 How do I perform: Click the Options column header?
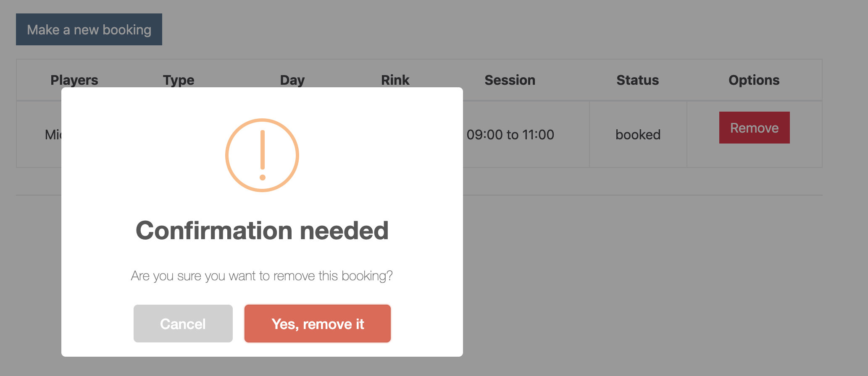pyautogui.click(x=754, y=80)
